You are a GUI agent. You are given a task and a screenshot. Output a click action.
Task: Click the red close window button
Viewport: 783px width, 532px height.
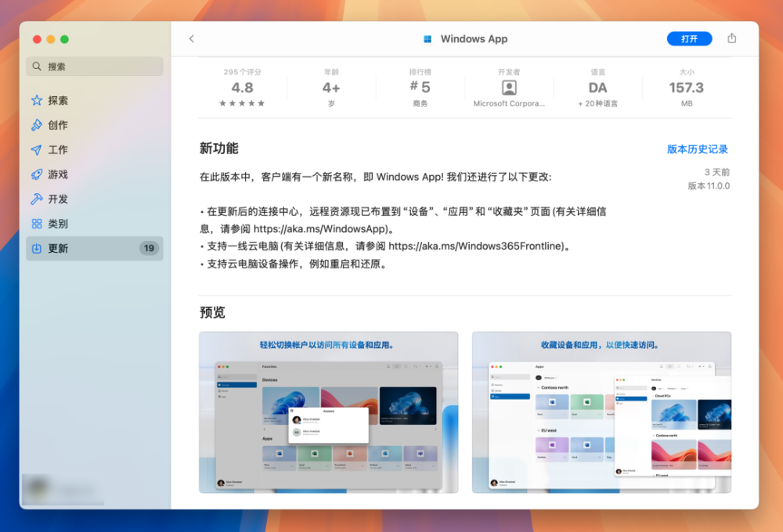(x=37, y=39)
